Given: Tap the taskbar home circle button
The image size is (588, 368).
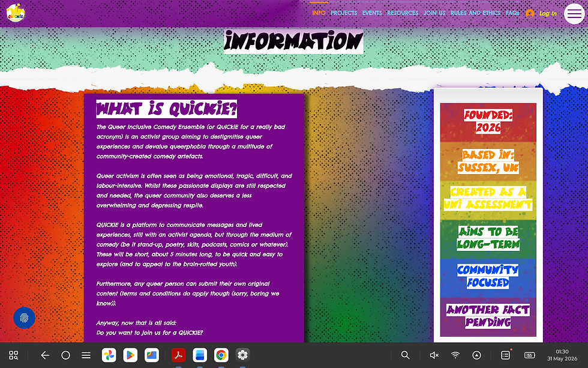Looking at the screenshot, I should click(x=65, y=355).
